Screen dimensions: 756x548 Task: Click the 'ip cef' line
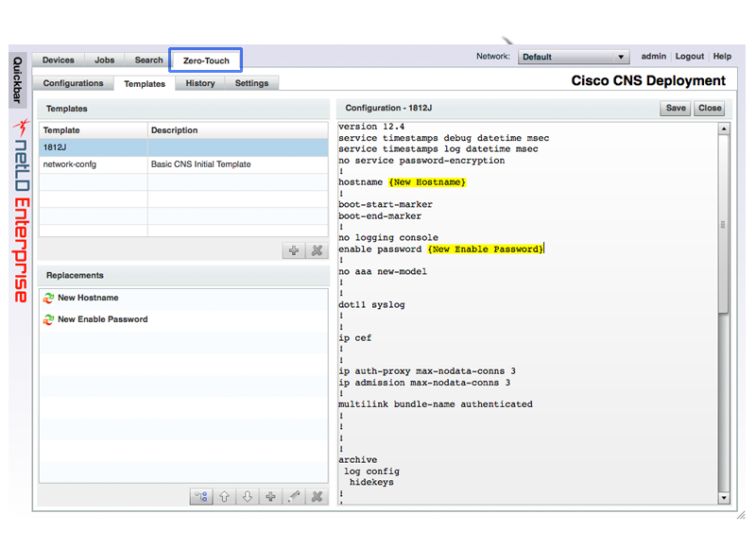coord(355,338)
